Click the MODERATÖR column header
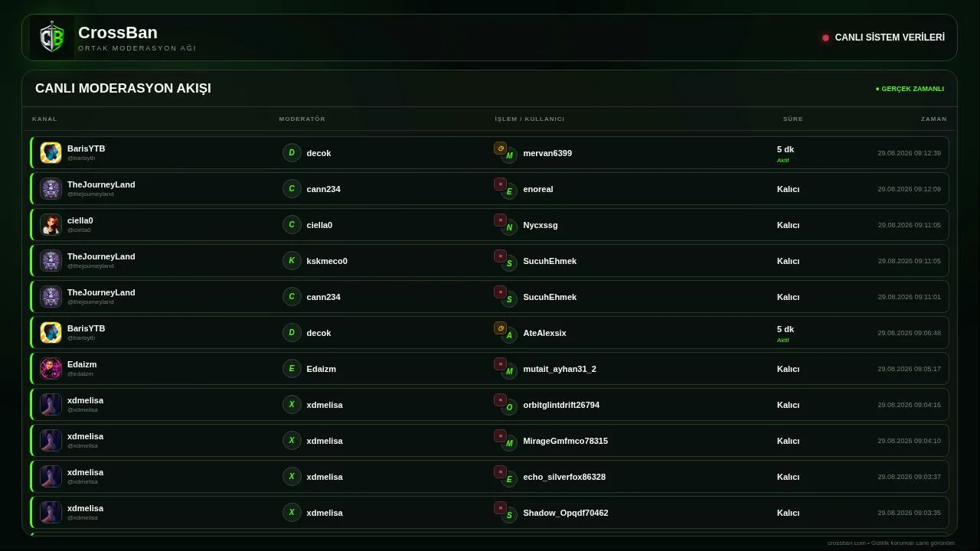Screen dimensions: 980x551 pyautogui.click(x=302, y=119)
